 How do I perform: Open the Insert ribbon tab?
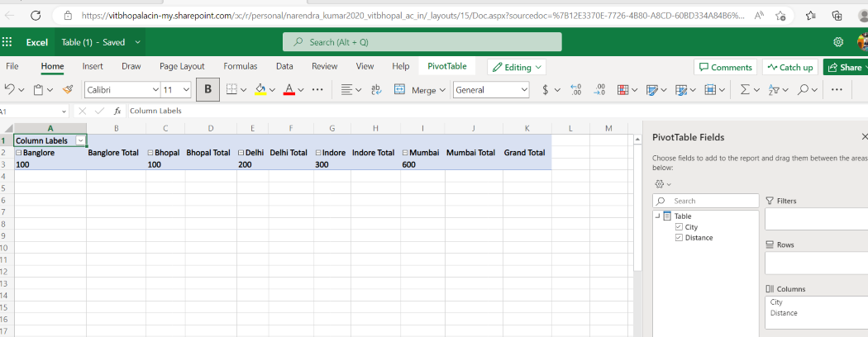coord(93,66)
